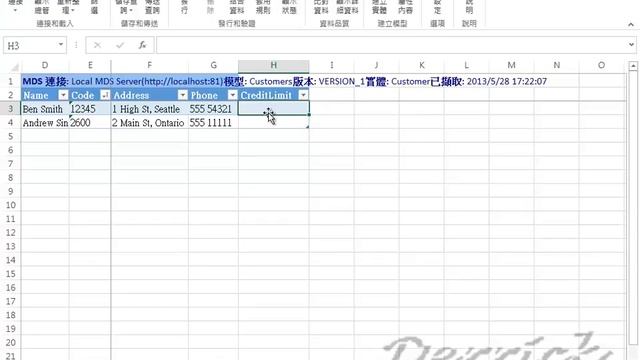Expand the formula bar using its arrow

tap(631, 44)
